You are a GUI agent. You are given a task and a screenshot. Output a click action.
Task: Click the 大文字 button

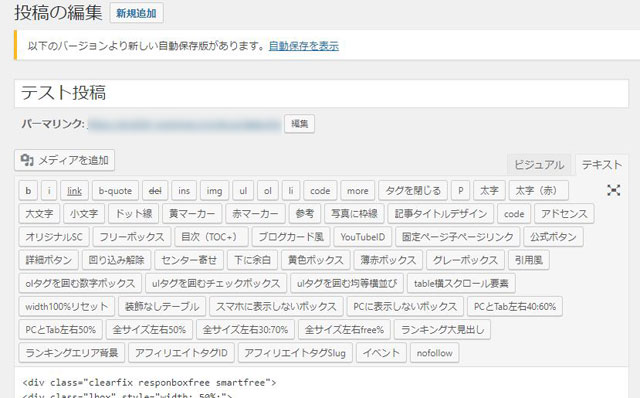pos(39,213)
